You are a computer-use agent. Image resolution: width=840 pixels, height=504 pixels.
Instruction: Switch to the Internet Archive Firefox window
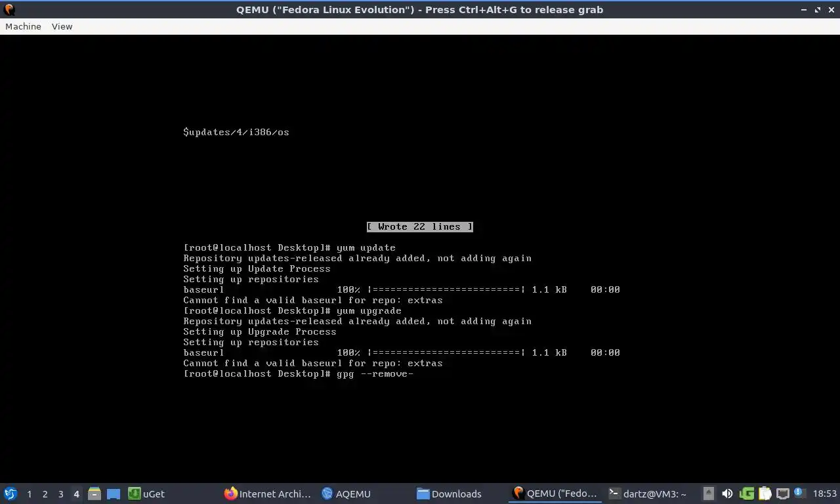[x=268, y=493]
